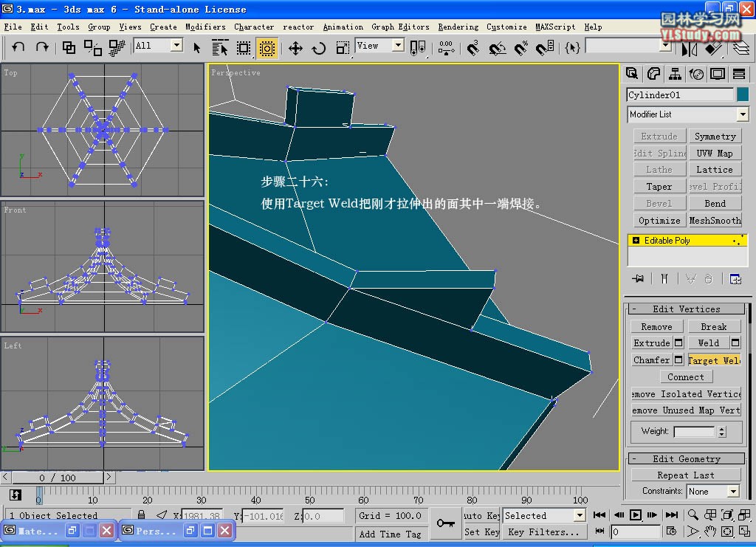Screen dimensions: 756x547
Task: Open the Hierarchy command panel tab
Action: click(675, 74)
